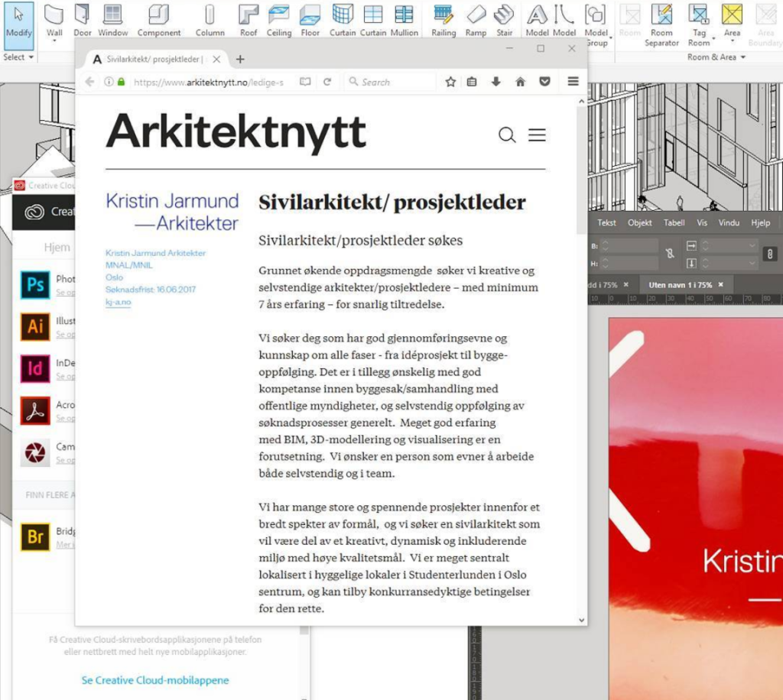Screen dimensions: 783x700
Task: Open the Vindu menu in InDesign
Action: (729, 222)
